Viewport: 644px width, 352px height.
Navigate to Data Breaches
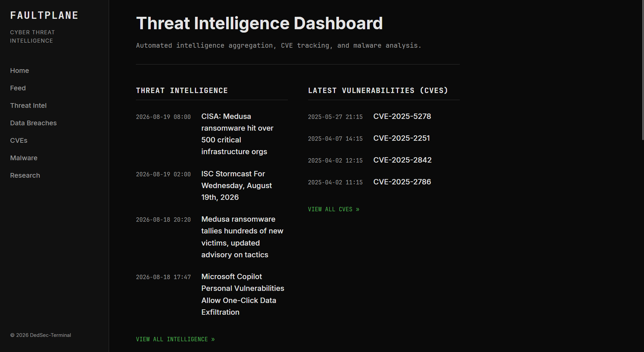pyautogui.click(x=33, y=123)
